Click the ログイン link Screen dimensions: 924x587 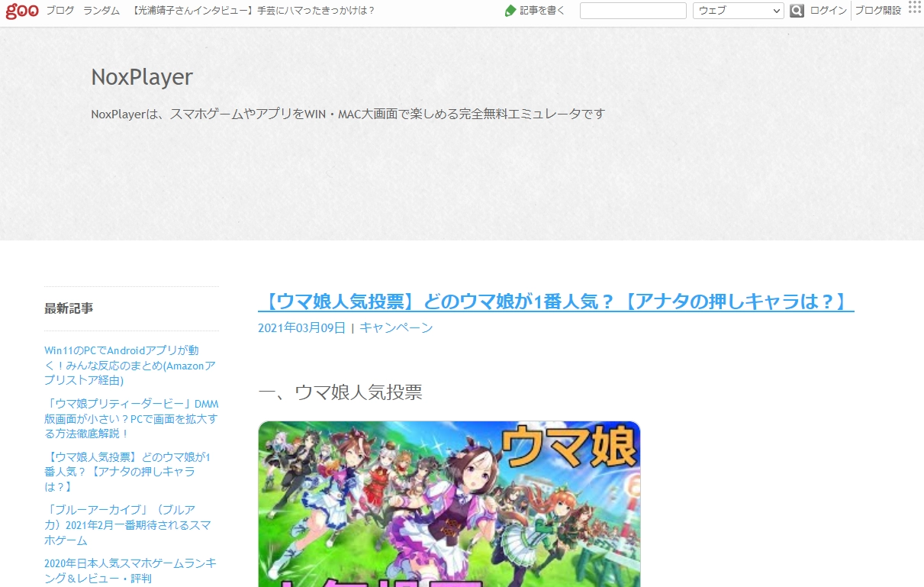click(x=828, y=11)
